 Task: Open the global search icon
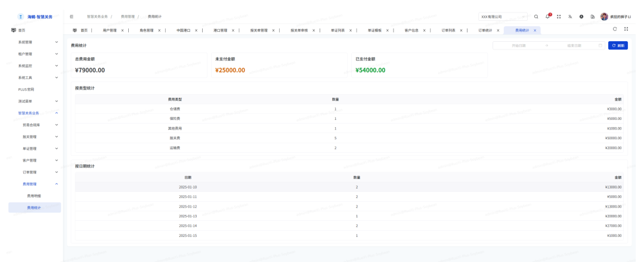point(536,17)
